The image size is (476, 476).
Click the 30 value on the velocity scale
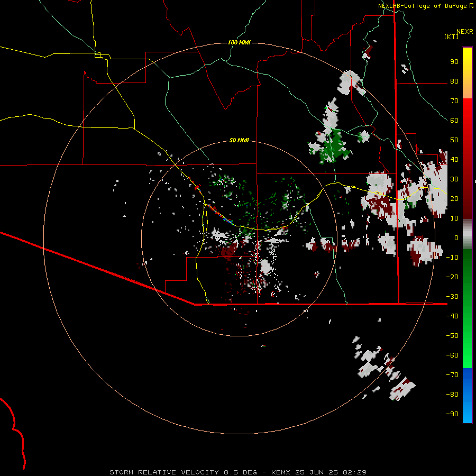click(x=454, y=179)
